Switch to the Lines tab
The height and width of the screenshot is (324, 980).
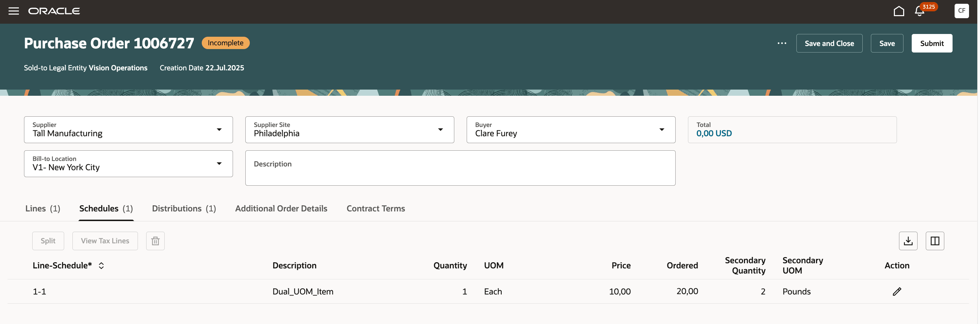coord(43,209)
